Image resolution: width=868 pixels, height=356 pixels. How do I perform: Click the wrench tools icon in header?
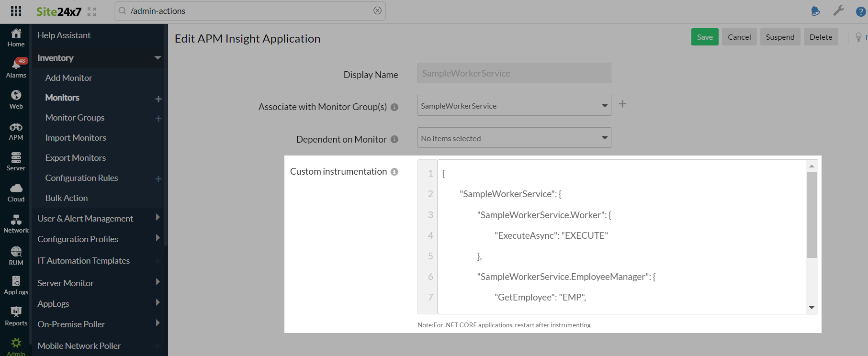click(x=838, y=11)
